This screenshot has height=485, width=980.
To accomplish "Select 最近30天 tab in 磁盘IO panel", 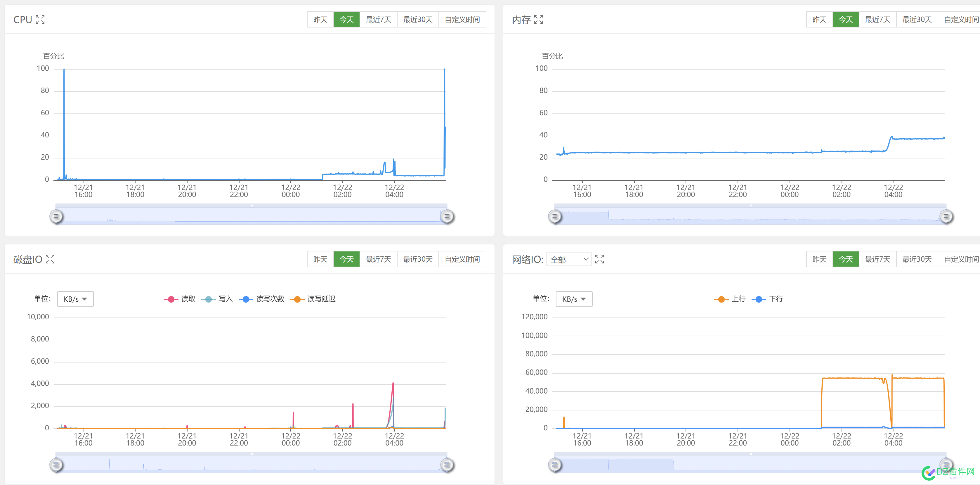I will (418, 259).
